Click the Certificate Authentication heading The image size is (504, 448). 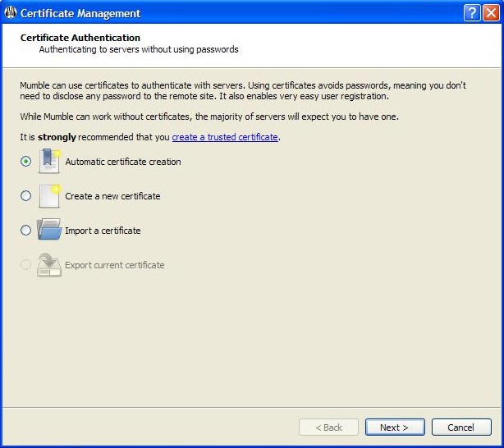[80, 38]
